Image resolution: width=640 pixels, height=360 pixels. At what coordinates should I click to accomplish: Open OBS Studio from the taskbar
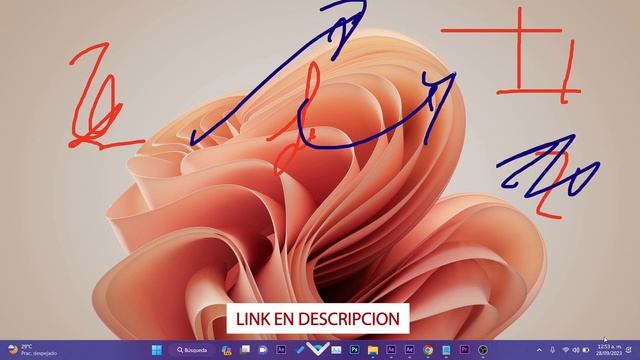coord(482,350)
